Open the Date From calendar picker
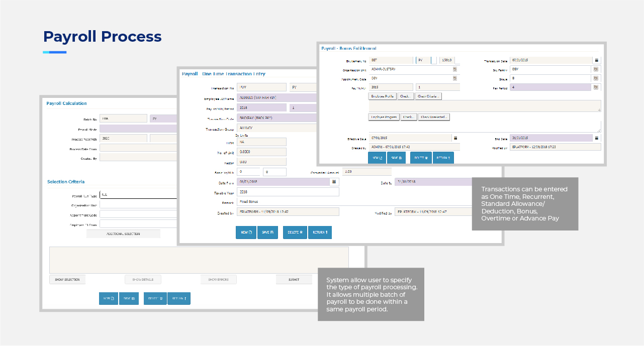This screenshot has width=644, height=346. (334, 182)
